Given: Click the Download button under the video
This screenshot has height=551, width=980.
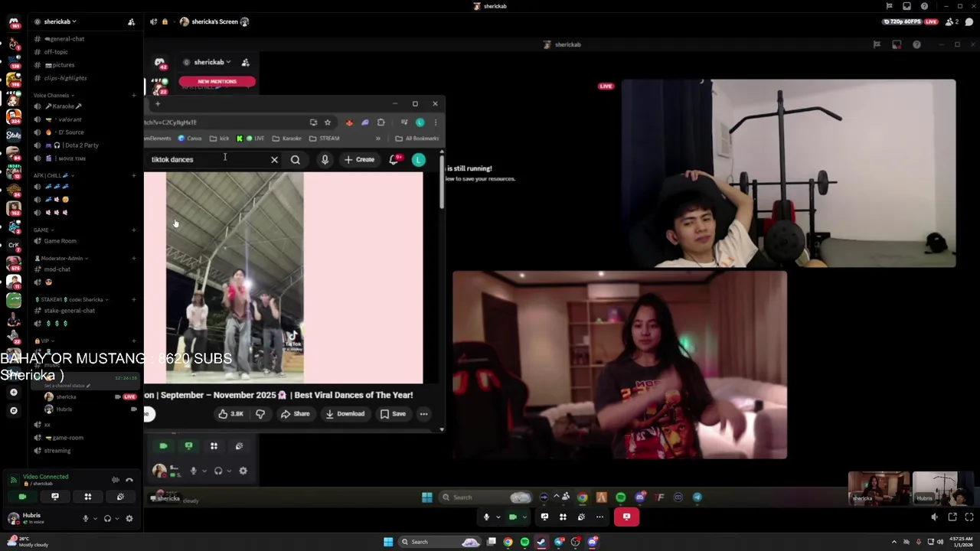Looking at the screenshot, I should (x=345, y=414).
